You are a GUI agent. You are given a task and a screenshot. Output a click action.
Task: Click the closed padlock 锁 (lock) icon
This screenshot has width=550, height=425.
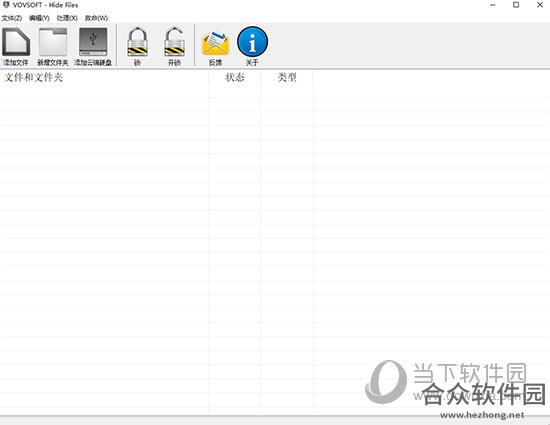tap(137, 42)
